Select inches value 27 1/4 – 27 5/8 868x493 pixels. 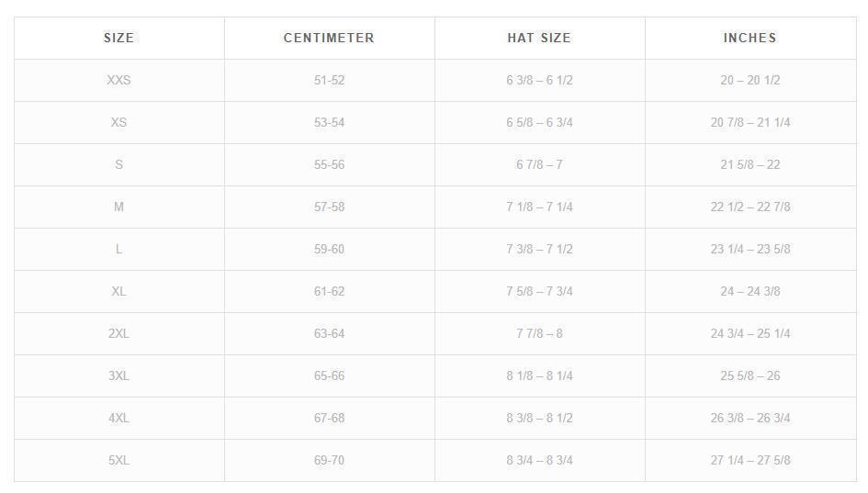coord(750,460)
